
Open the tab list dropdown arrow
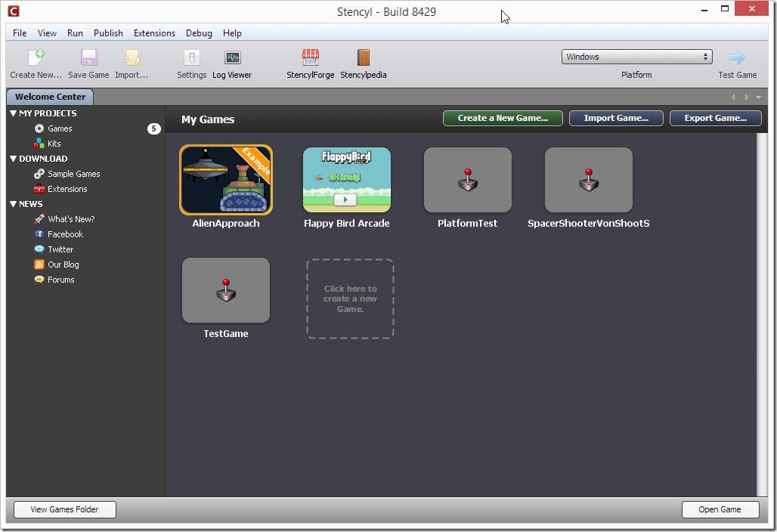pos(759,97)
